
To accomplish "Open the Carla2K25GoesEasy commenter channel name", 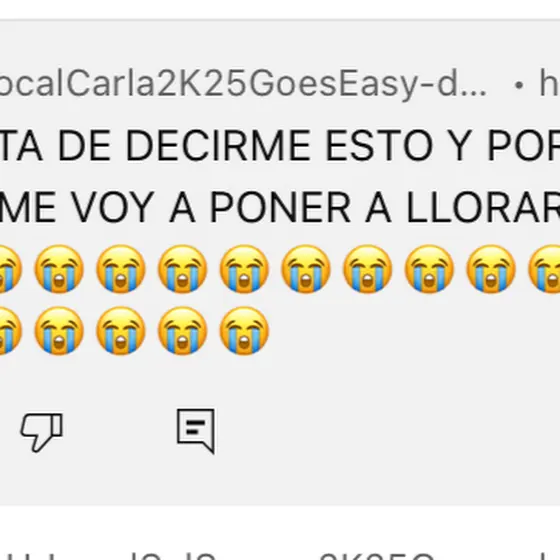I will (x=243, y=85).
